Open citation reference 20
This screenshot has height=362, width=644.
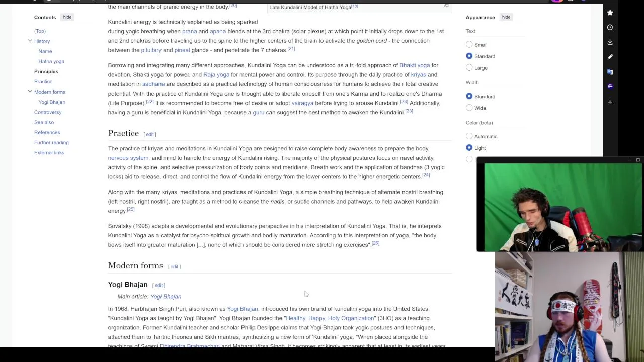(x=233, y=5)
